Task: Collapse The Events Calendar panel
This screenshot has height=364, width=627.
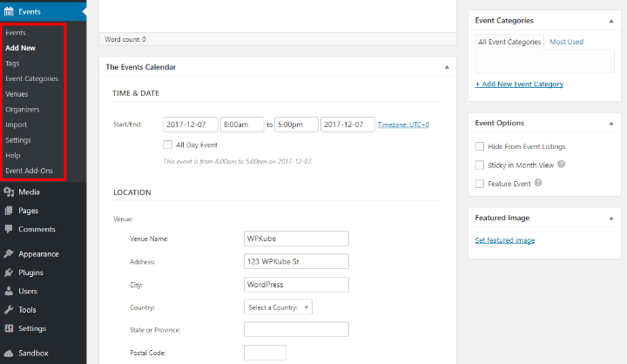Action: [x=447, y=67]
